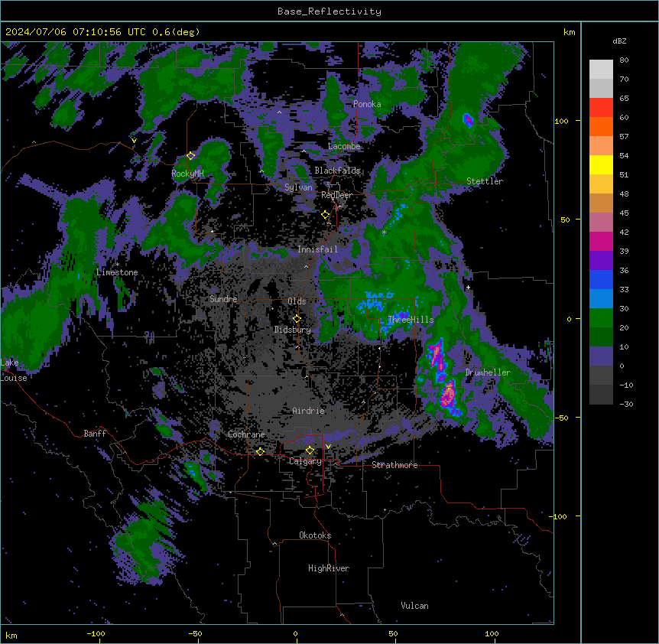The height and width of the screenshot is (644, 659).
Task: Click the dBZ legend heading
Action: pyautogui.click(x=619, y=41)
